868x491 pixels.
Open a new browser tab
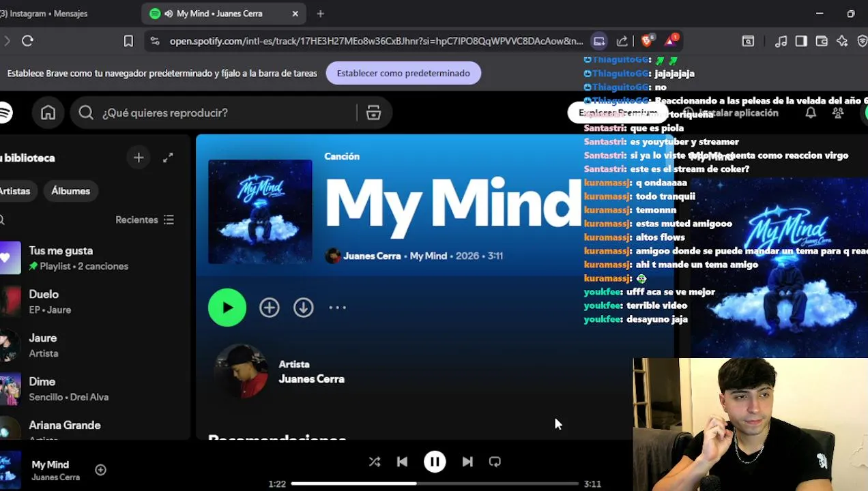(320, 14)
